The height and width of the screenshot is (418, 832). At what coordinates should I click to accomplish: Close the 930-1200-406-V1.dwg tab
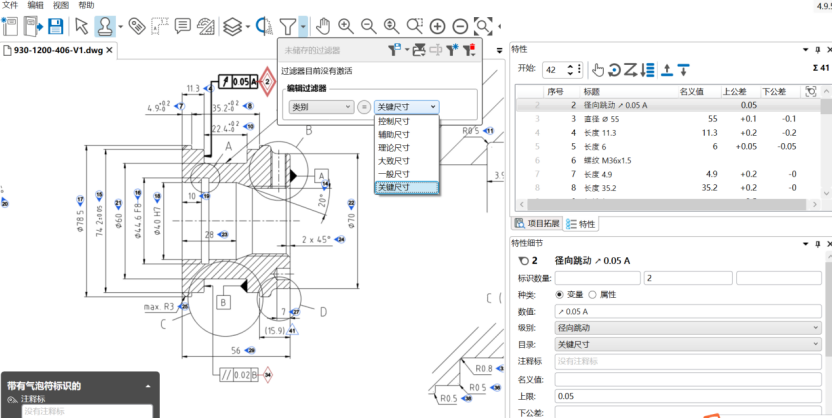coord(109,50)
